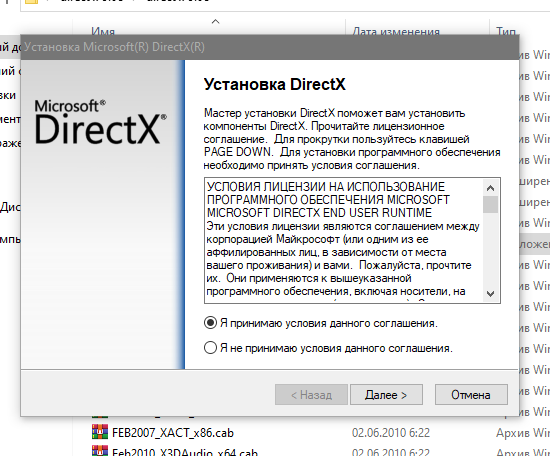This screenshot has width=550, height=456.
Task: Click the sort chevron above Имя column
Action: (x=215, y=22)
